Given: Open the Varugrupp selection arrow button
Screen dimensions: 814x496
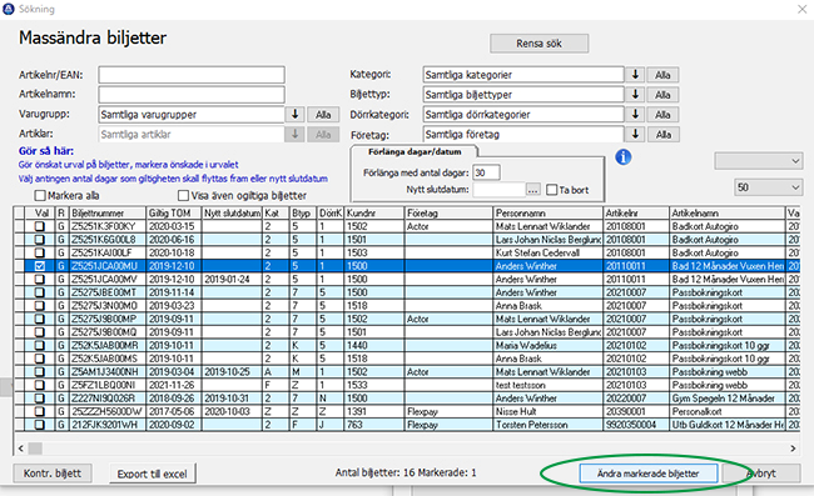Looking at the screenshot, I should pos(295,114).
